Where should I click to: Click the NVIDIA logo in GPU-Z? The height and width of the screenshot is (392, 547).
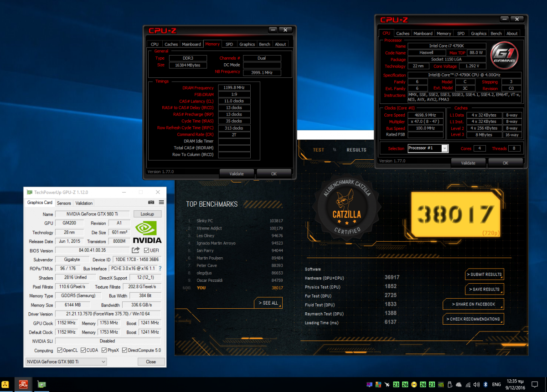pyautogui.click(x=147, y=232)
